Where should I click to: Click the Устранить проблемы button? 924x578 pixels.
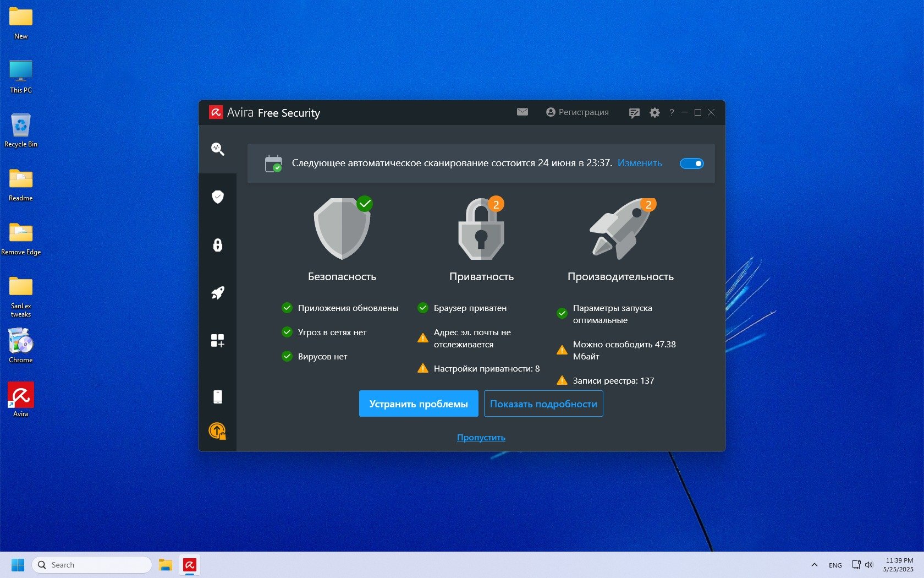coord(419,403)
